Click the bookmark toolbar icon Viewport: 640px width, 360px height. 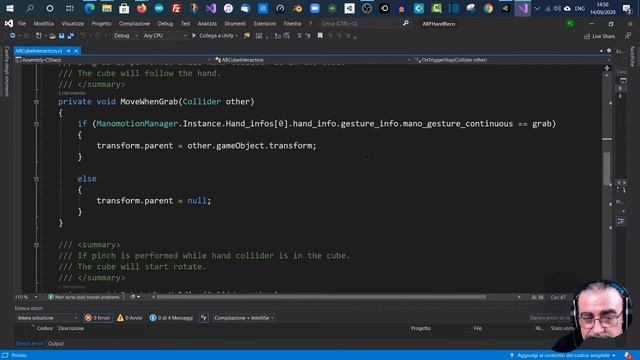pyautogui.click(x=320, y=36)
